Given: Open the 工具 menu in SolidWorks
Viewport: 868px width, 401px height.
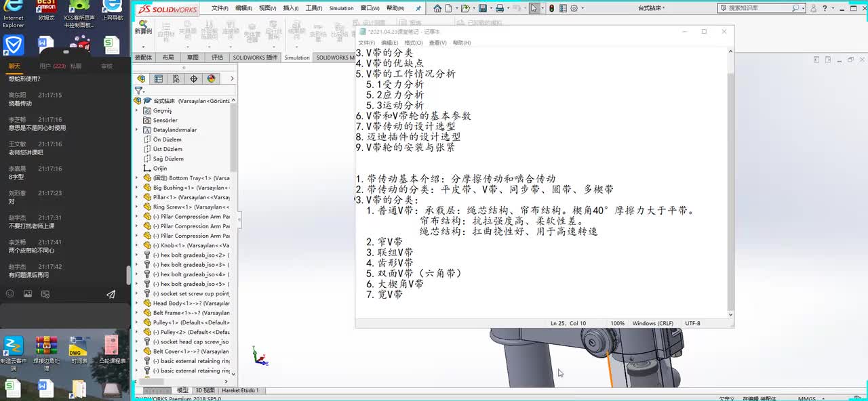Looking at the screenshot, I should 313,8.
